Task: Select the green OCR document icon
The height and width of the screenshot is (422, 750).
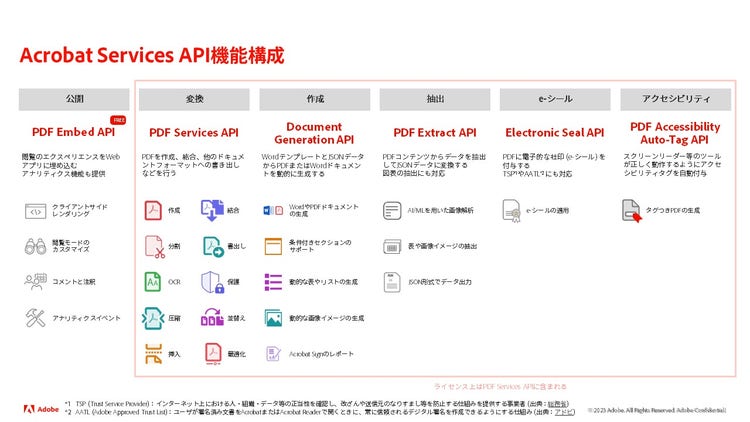Action: (153, 282)
